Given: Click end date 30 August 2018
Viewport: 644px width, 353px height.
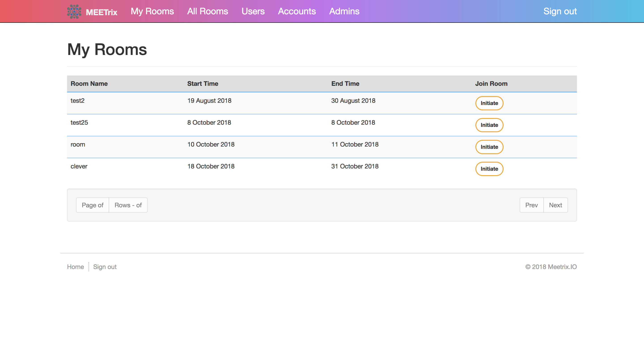Looking at the screenshot, I should click(353, 101).
